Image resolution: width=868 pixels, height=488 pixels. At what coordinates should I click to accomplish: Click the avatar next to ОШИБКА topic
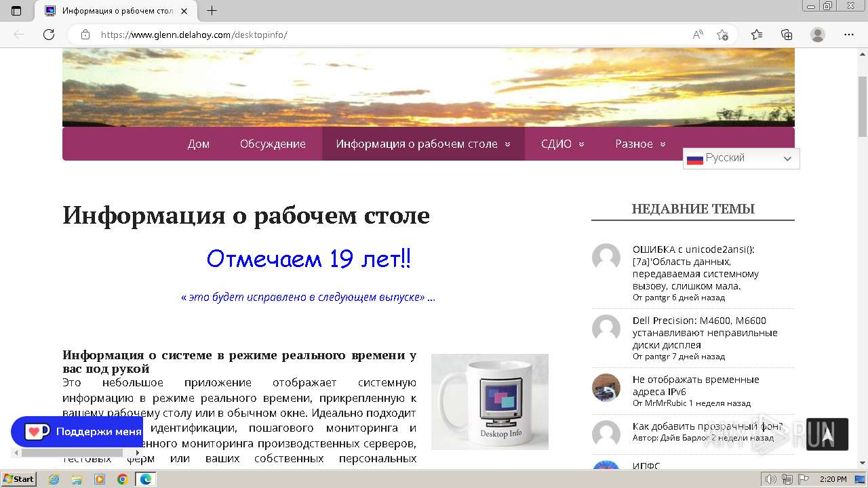click(x=606, y=258)
